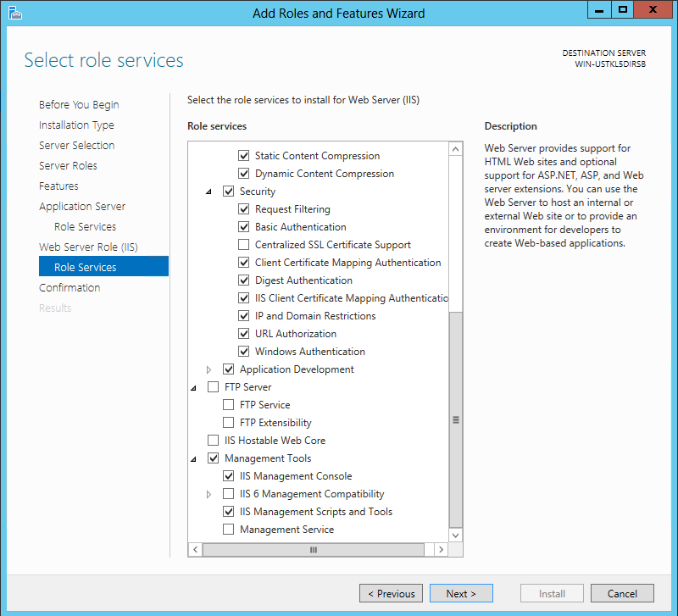Enable Centralized SSL Certificate Support

click(244, 245)
